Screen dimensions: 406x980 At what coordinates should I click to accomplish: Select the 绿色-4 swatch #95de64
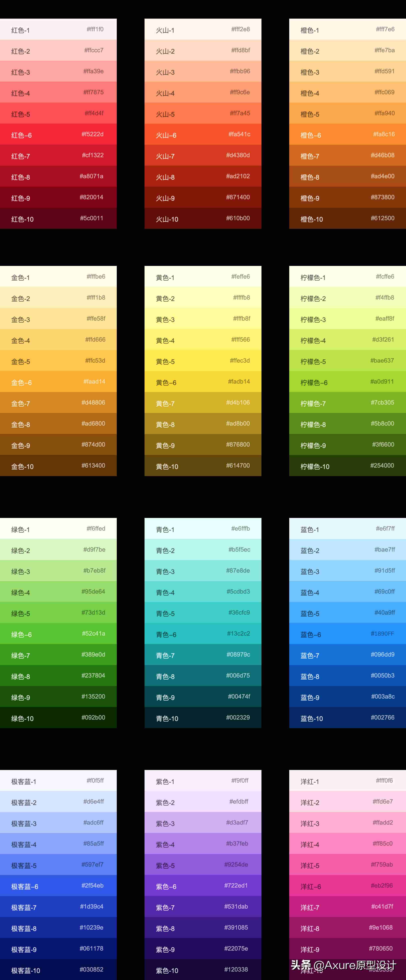(x=58, y=592)
